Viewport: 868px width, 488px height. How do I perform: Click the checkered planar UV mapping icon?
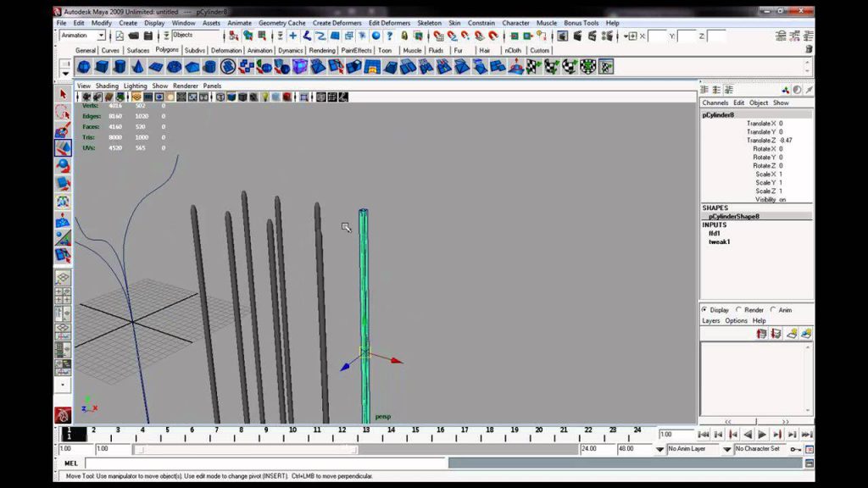533,67
